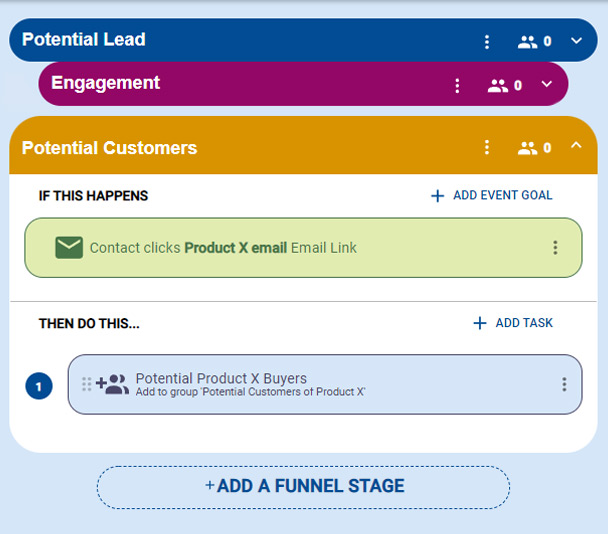Open Engagement stage three-dot menu
The width and height of the screenshot is (608, 534).
click(x=457, y=85)
